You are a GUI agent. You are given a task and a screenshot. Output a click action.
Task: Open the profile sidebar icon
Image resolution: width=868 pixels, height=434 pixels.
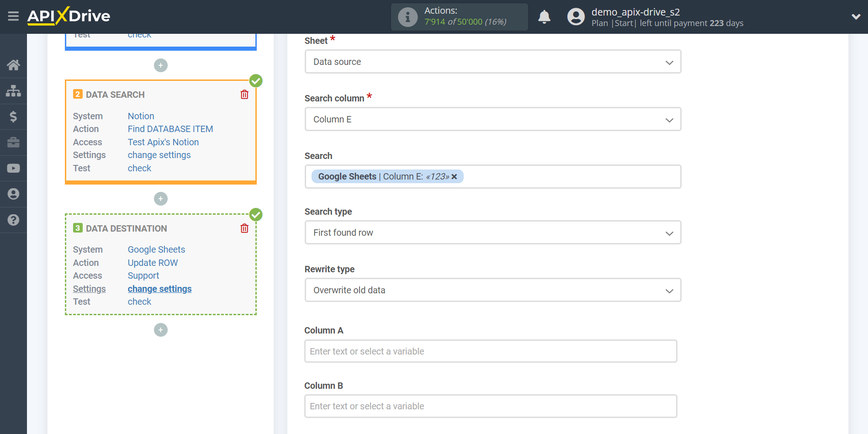13,194
